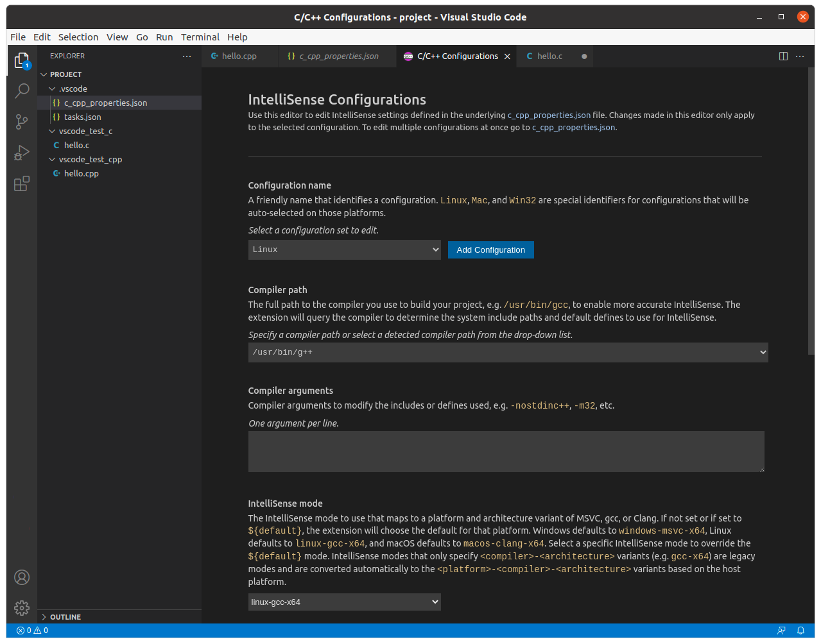Click the Add Configuration button
The height and width of the screenshot is (644, 821).
pyautogui.click(x=491, y=250)
